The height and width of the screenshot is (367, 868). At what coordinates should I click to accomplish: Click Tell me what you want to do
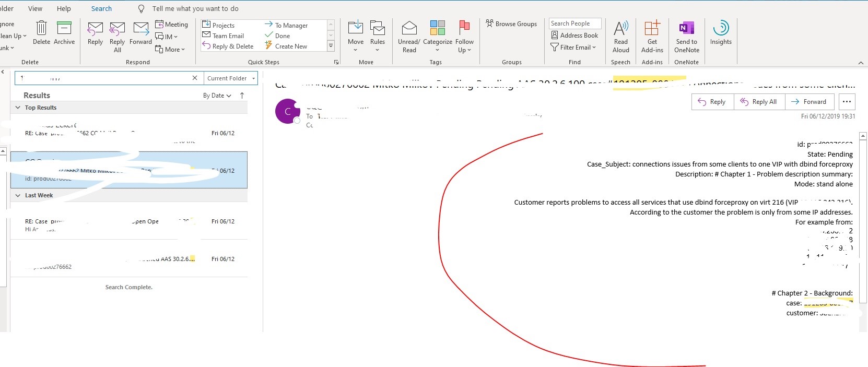pos(195,8)
